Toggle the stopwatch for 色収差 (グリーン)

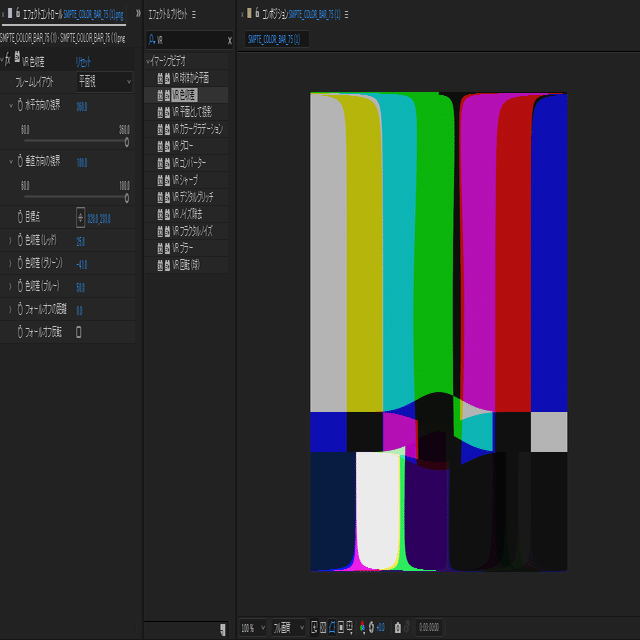coord(20,263)
